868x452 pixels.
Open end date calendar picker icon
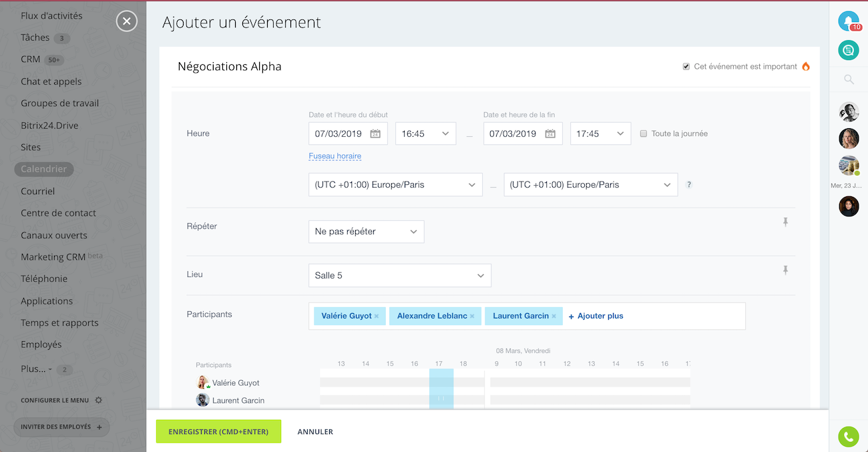coord(550,134)
